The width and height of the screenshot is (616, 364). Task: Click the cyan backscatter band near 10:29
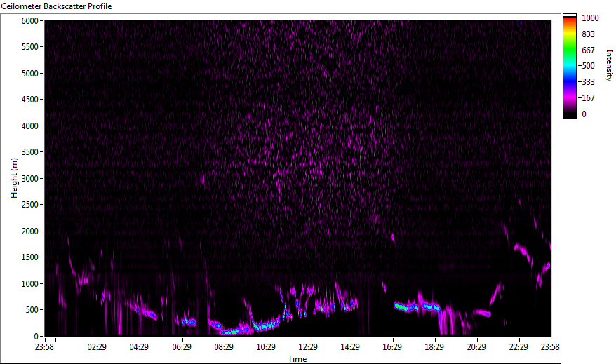[x=267, y=325]
